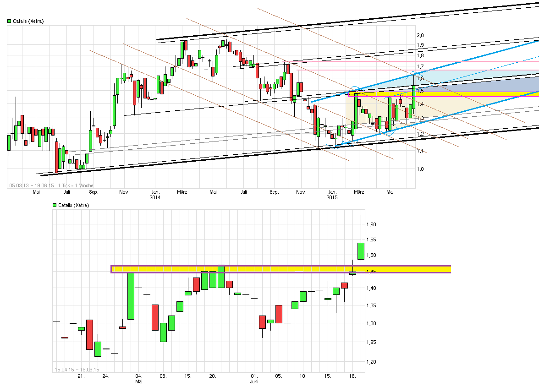The width and height of the screenshot is (539, 392).
Task: Click the green legend square in upper chart
Action: [x=9, y=21]
